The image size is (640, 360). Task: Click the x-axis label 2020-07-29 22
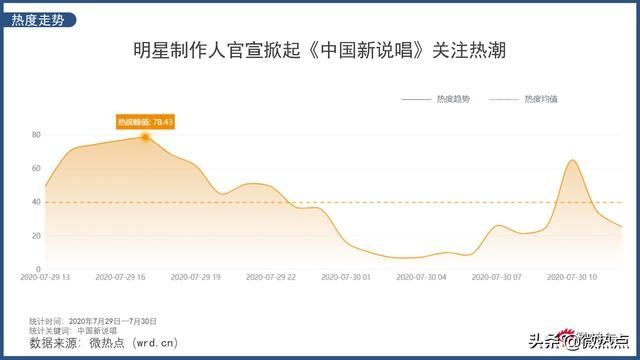pos(271,277)
